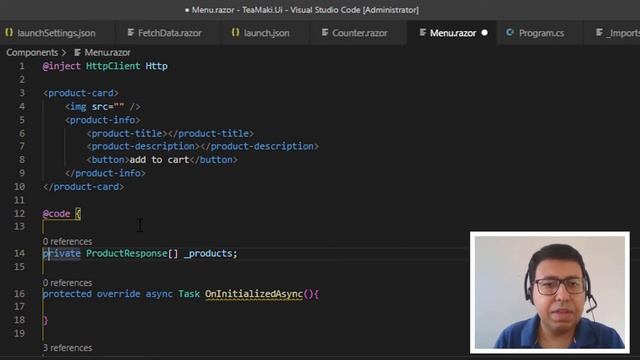Click the file icon on Menu.razor tab

click(423, 33)
